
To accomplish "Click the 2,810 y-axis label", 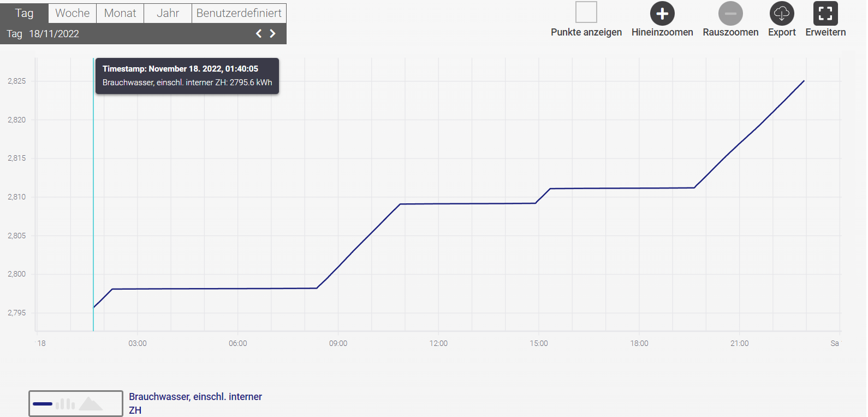I will click(x=16, y=197).
